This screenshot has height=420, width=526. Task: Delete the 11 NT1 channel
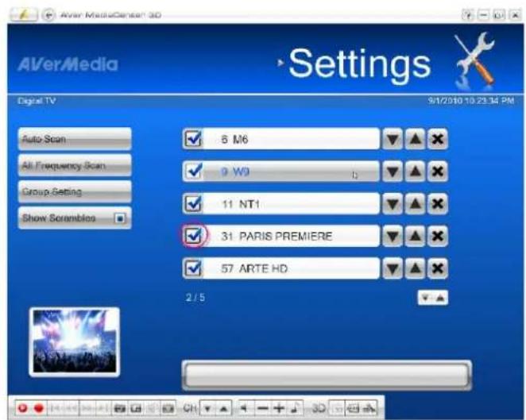[438, 203]
